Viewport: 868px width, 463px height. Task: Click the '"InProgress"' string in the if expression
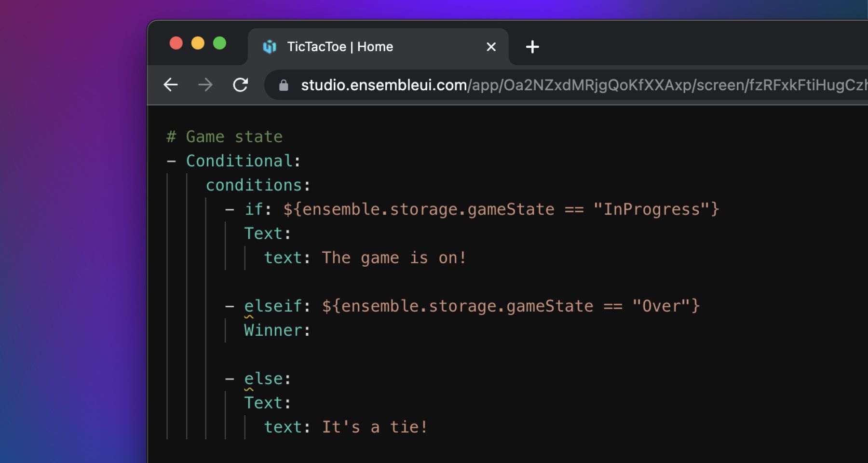pos(651,209)
